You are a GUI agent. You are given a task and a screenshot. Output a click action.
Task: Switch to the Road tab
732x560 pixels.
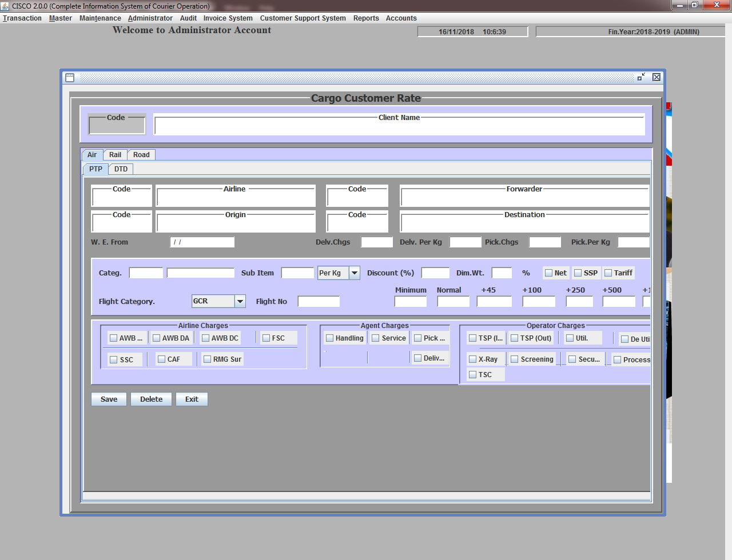[141, 155]
